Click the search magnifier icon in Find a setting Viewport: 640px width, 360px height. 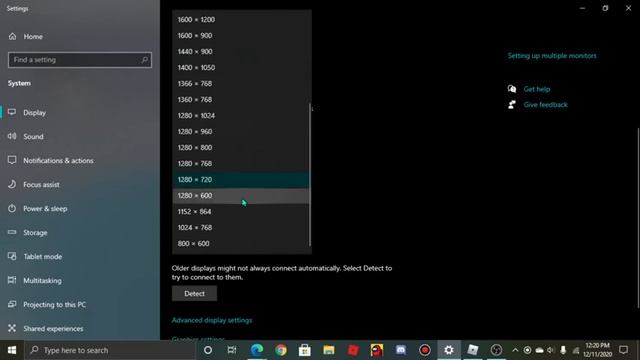pyautogui.click(x=144, y=60)
